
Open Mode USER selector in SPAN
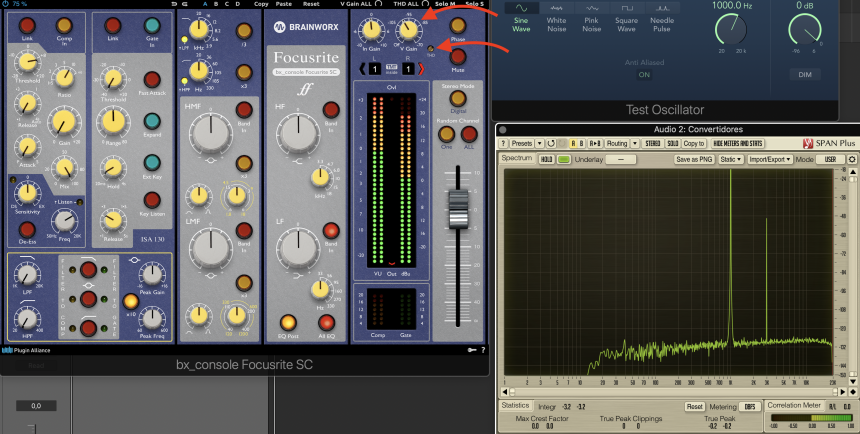(x=830, y=159)
